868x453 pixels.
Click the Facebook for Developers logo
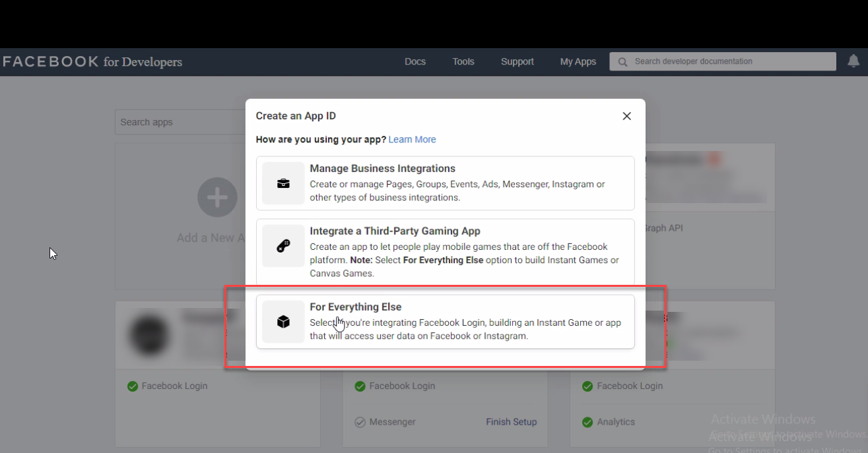[92, 62]
